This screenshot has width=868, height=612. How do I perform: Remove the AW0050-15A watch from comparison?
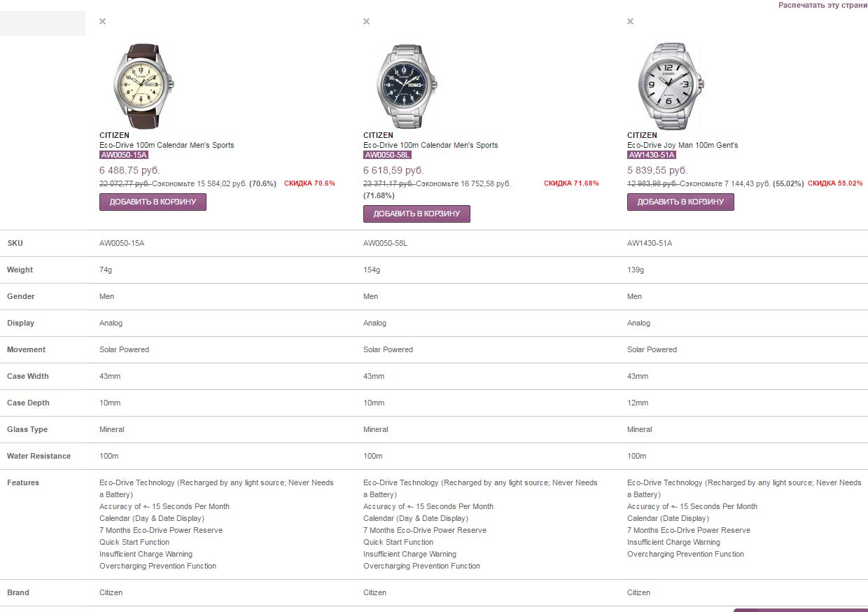click(x=102, y=22)
